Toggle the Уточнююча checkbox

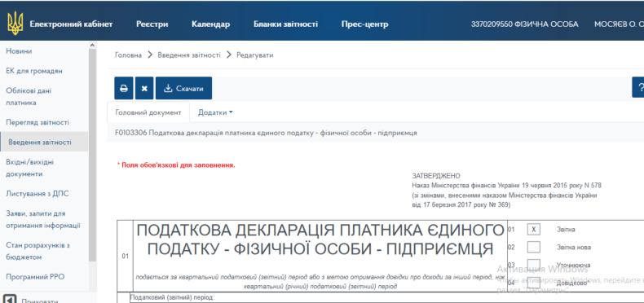point(533,265)
